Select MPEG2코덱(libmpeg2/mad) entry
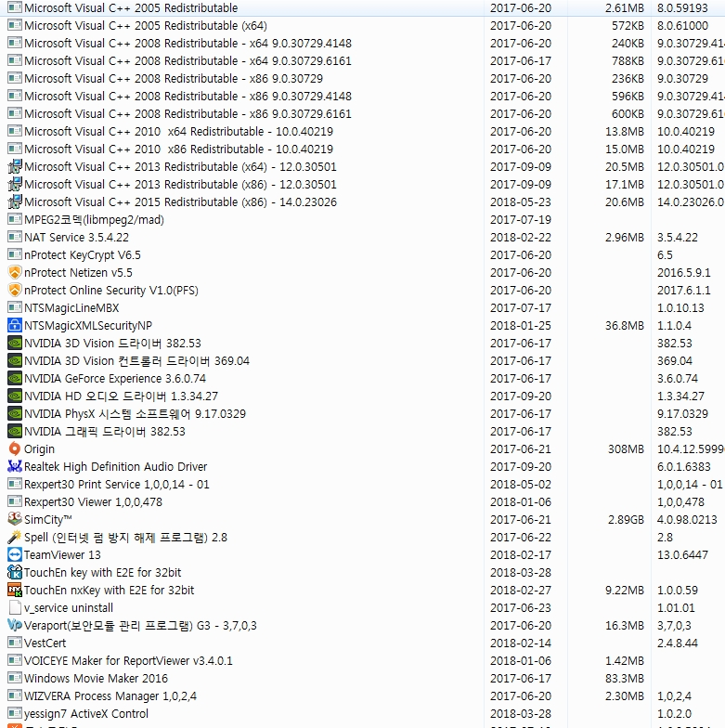The width and height of the screenshot is (725, 728). coord(95,219)
